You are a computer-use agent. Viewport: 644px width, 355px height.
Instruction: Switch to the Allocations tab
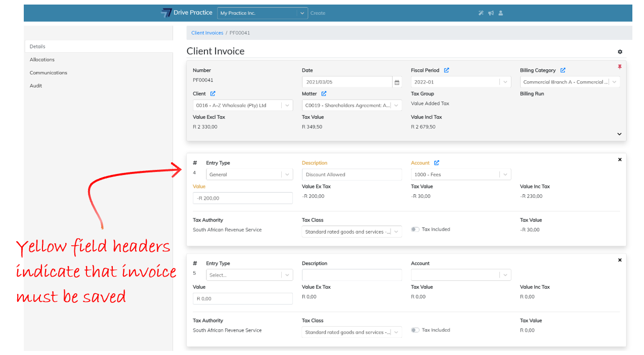42,60
